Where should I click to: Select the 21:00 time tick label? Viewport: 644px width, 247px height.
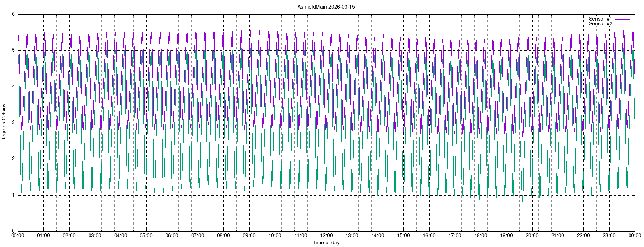[558, 236]
